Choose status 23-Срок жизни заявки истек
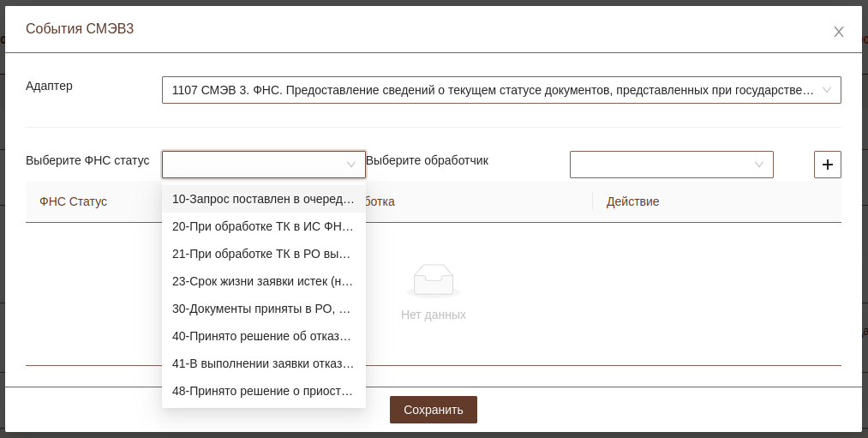This screenshot has height=438, width=868. [x=263, y=281]
